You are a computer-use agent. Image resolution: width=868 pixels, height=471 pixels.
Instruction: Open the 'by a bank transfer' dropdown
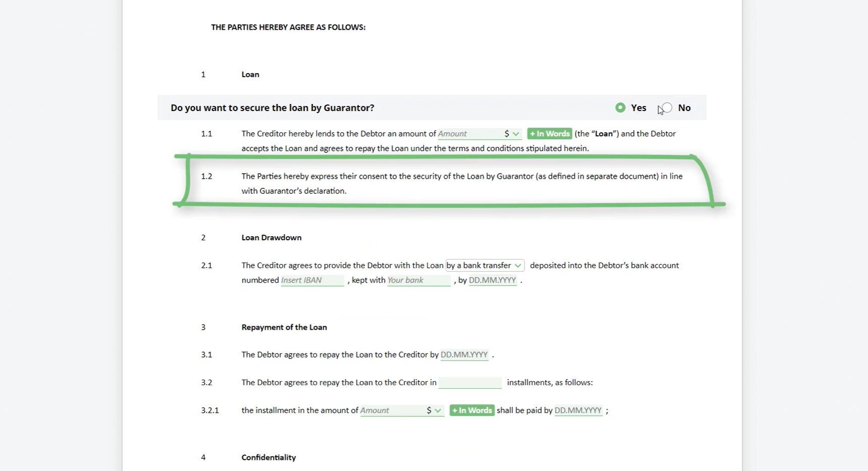pos(485,266)
